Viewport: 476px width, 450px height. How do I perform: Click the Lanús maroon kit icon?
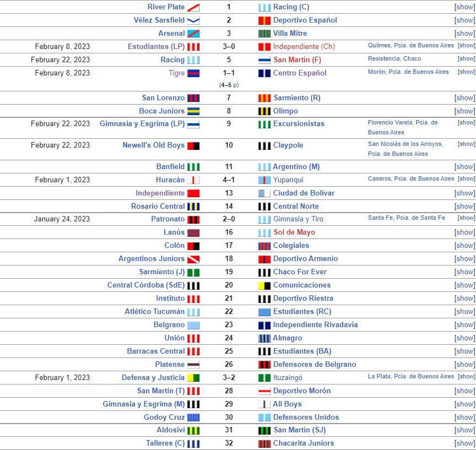click(193, 233)
